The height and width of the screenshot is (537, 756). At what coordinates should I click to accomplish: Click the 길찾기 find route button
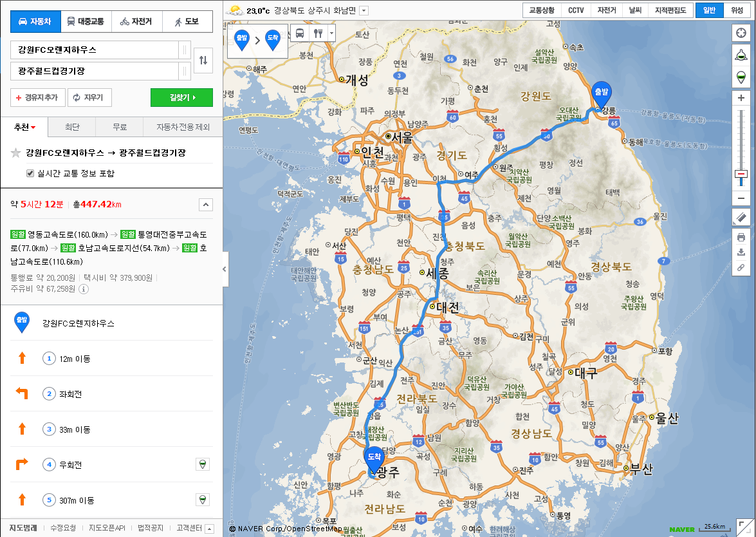pos(182,97)
